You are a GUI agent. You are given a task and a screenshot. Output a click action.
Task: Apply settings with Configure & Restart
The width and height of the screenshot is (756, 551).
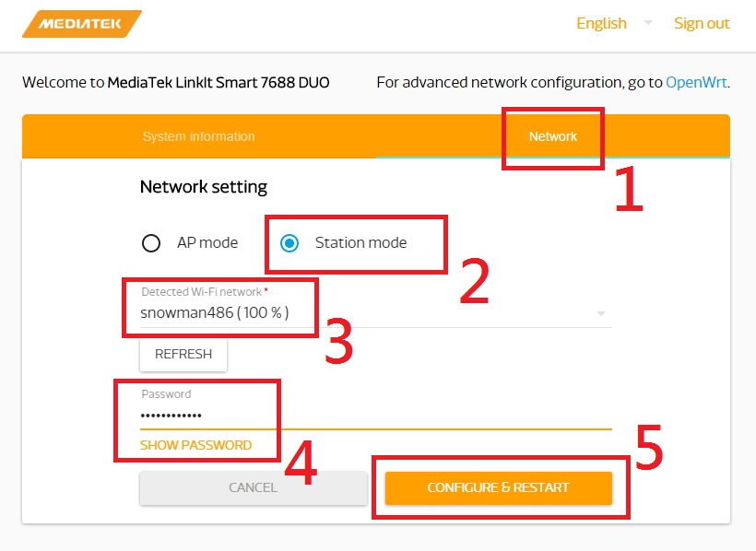point(498,487)
